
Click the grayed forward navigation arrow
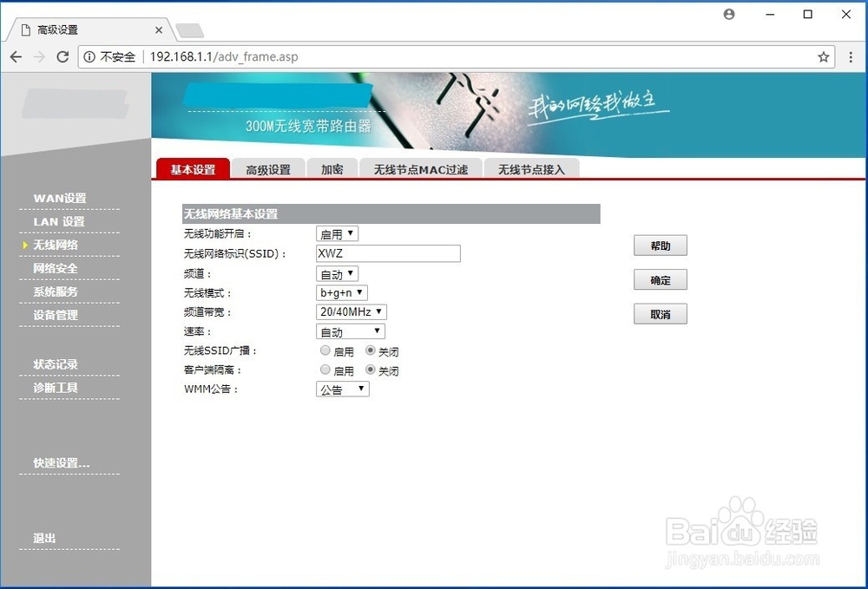(x=38, y=56)
